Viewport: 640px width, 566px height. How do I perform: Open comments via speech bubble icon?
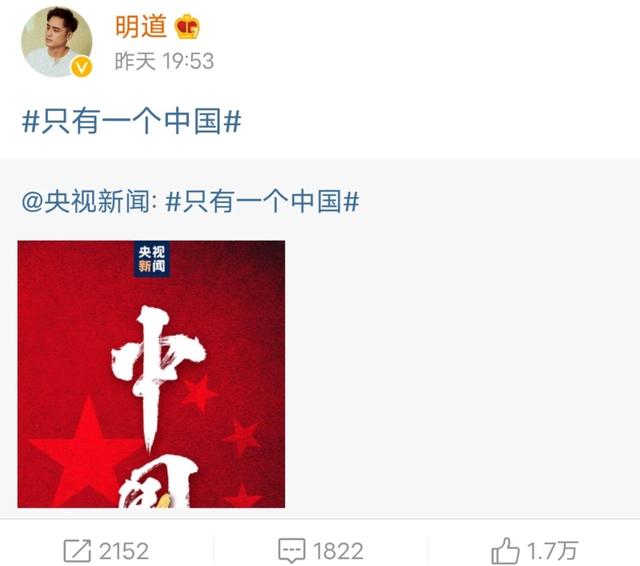pos(291,551)
